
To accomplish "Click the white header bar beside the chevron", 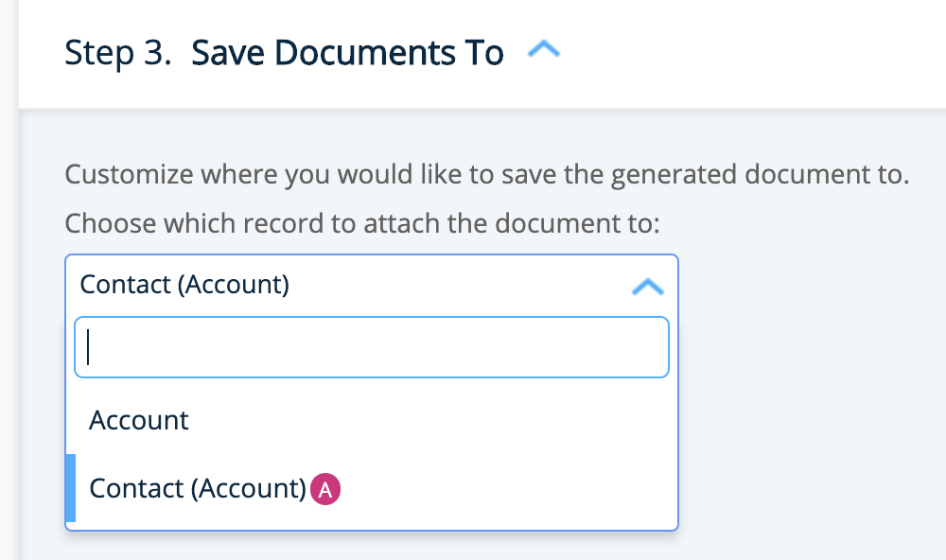I will tap(757, 52).
